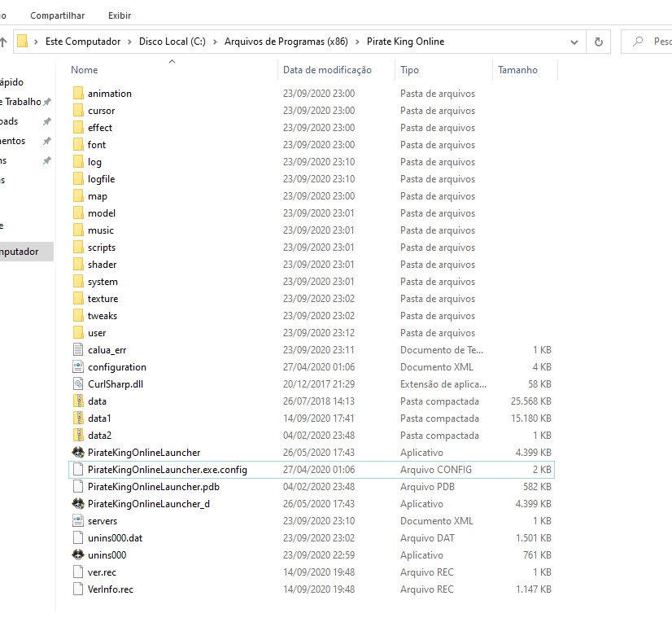
Task: Click the VerInfo.rec file icon
Action: [x=78, y=589]
